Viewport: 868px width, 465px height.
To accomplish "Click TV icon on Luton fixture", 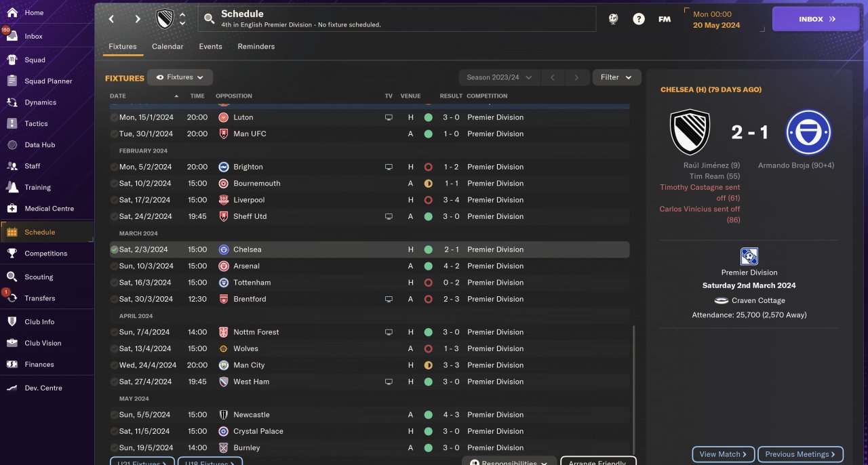I will click(x=389, y=117).
